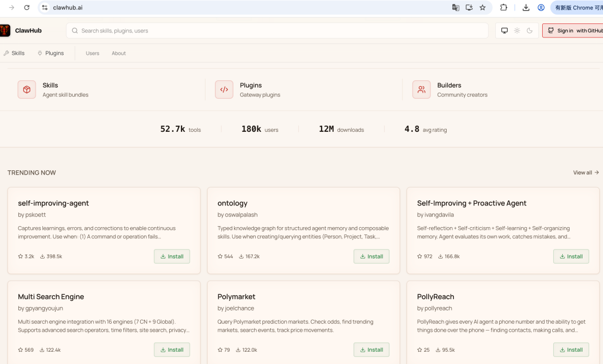
Task: Bookmark this page with star icon
Action: point(482,7)
